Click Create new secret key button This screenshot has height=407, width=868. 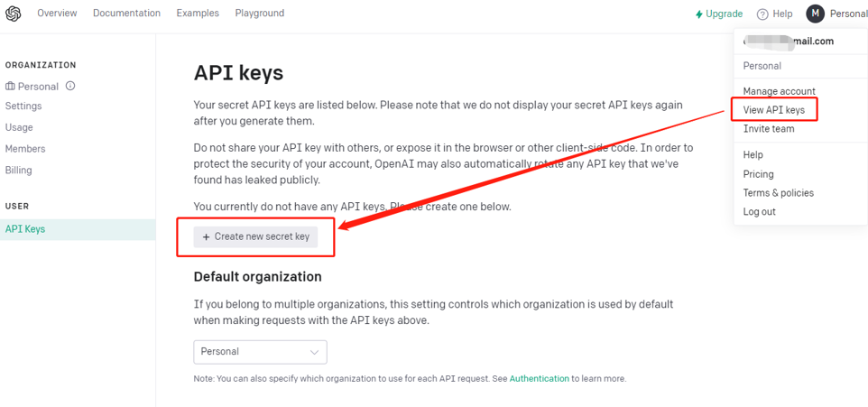[x=255, y=237]
